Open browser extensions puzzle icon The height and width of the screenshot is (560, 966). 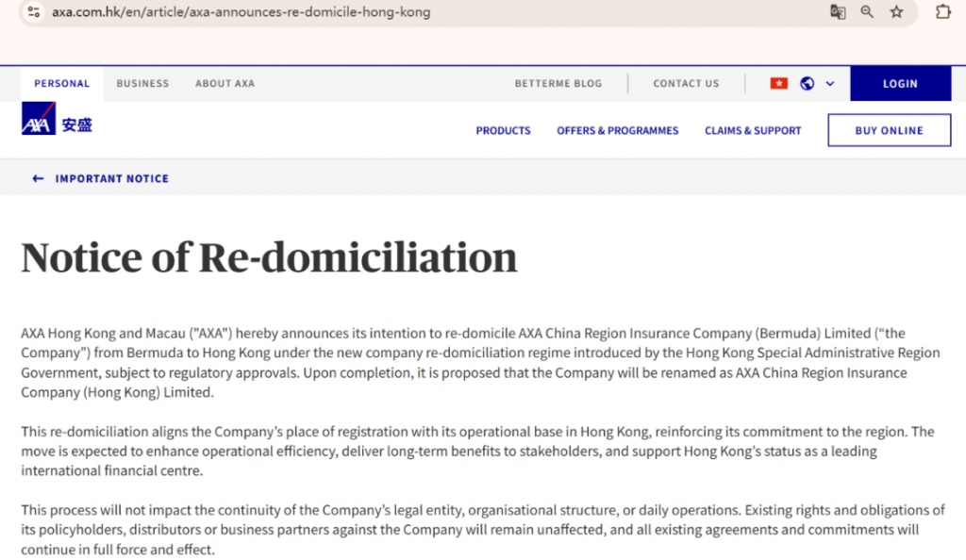coord(942,11)
